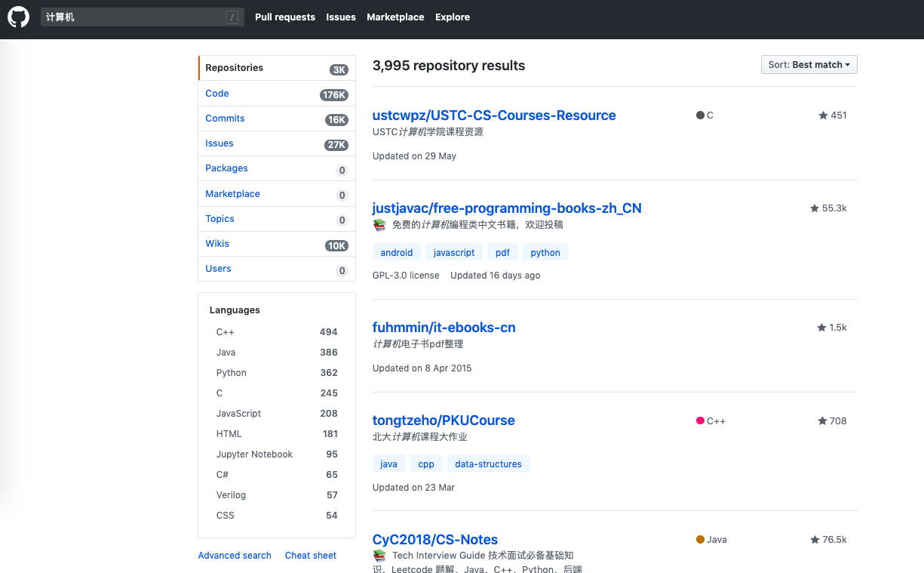The height and width of the screenshot is (573, 924).
Task: Click star icon for it-ebooks-cn
Action: tap(821, 328)
